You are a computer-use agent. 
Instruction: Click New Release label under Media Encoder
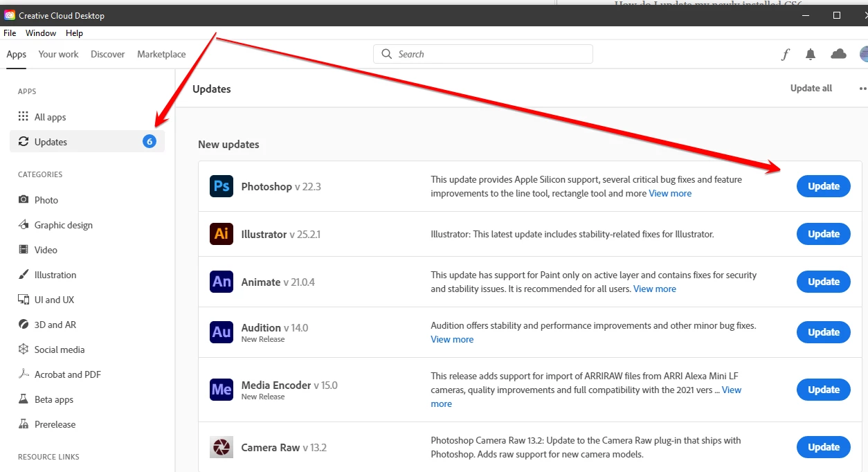point(263,397)
